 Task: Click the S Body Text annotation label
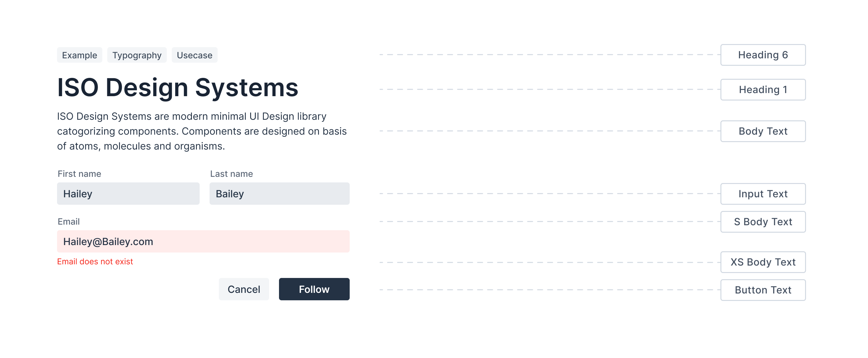[x=763, y=222]
